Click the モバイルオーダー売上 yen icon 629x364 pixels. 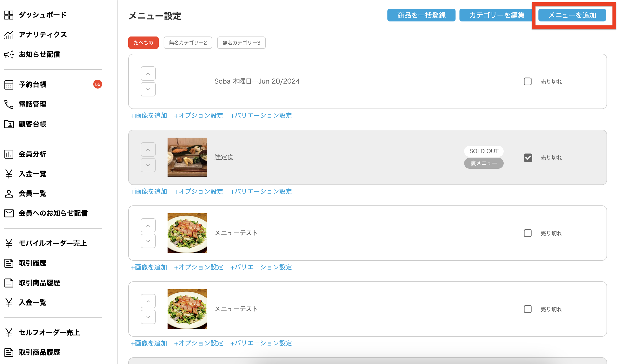point(9,243)
